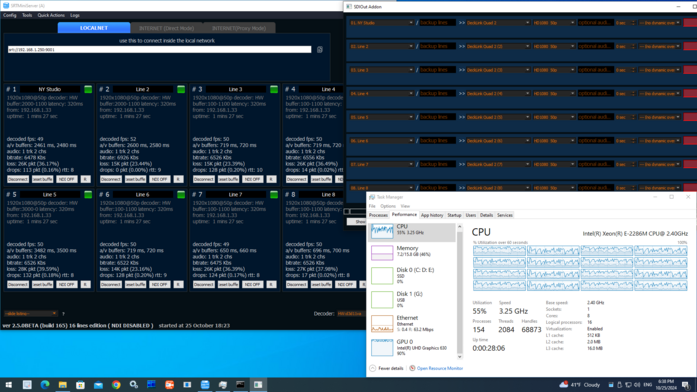The height and width of the screenshot is (392, 697).
Task: Toggle NDI OFF for Line 2
Action: tap(160, 179)
